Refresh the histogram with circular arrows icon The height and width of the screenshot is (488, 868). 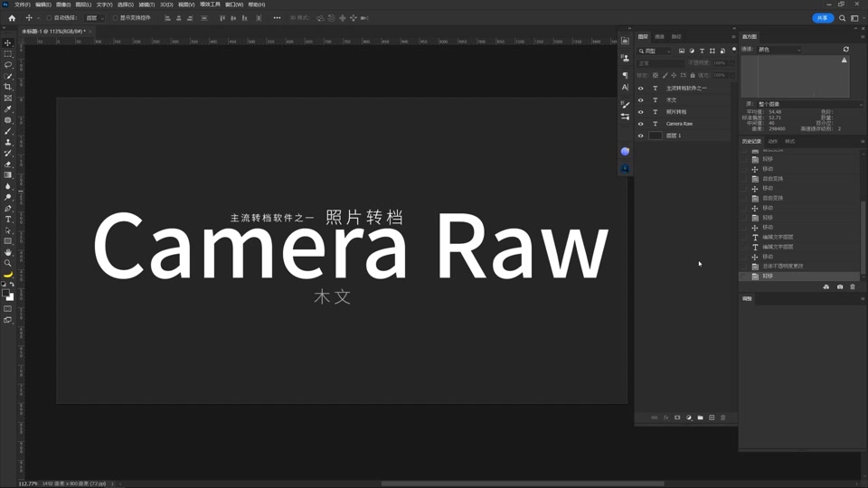pos(846,49)
